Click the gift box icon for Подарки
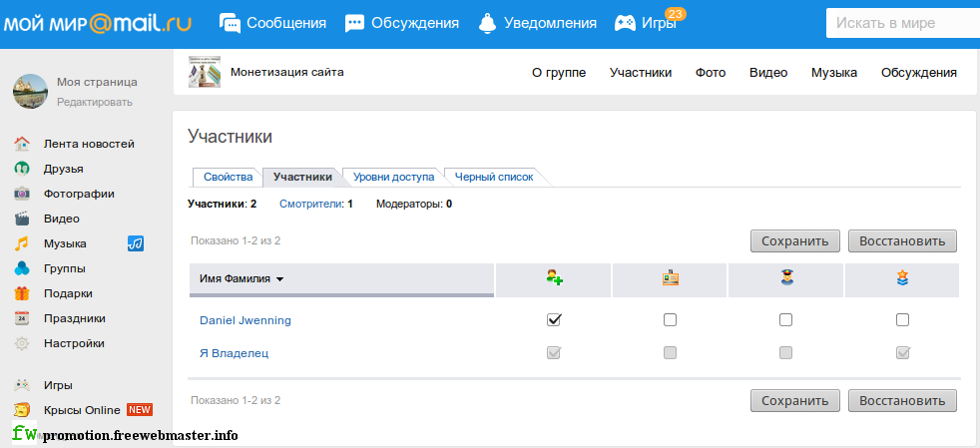The height and width of the screenshot is (448, 980). (x=22, y=293)
